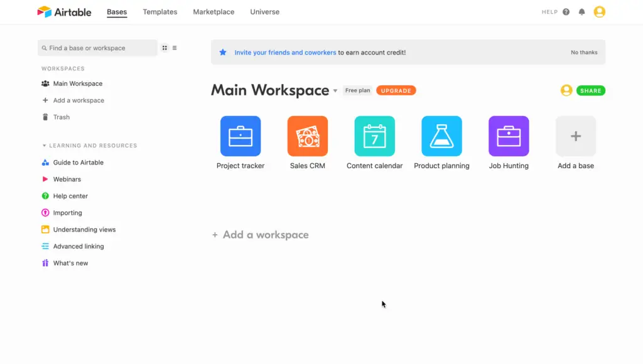Click the Advanced linking icon

45,247
